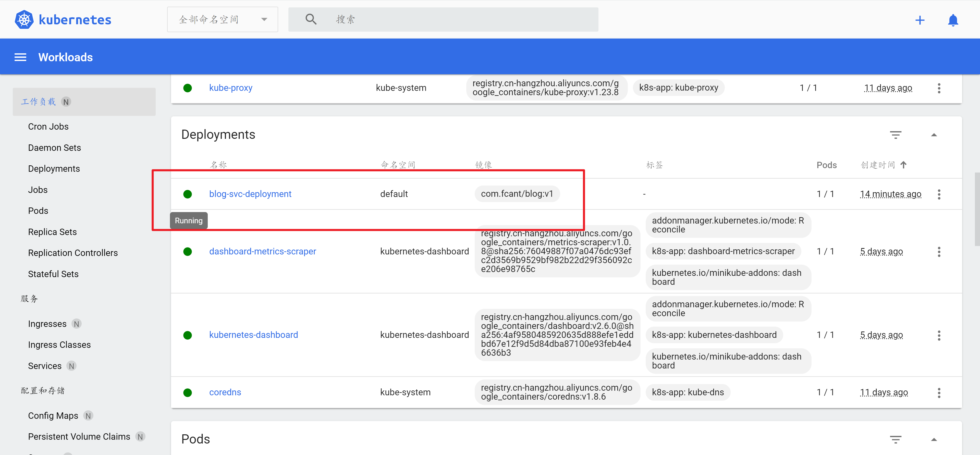
Task: Click the Kubernetes logo icon
Action: click(24, 19)
